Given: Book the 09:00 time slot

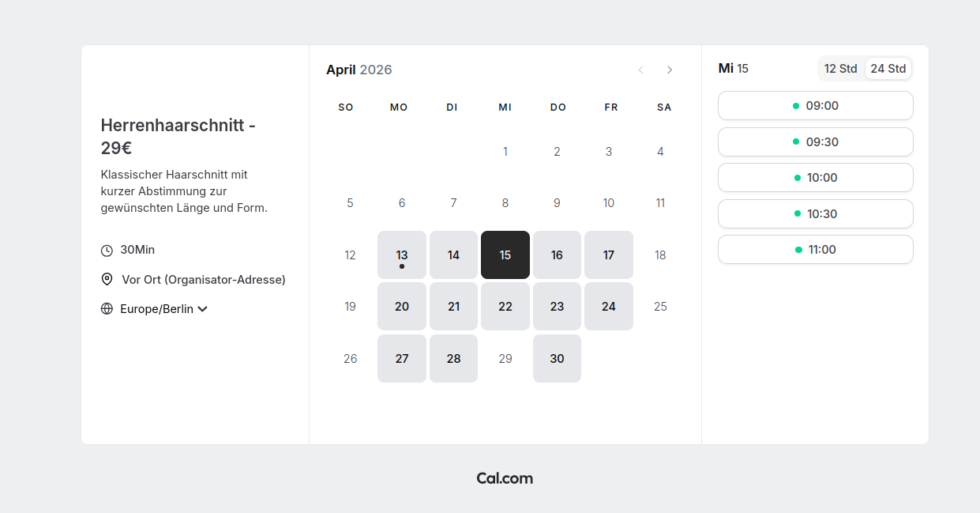Looking at the screenshot, I should click(815, 106).
